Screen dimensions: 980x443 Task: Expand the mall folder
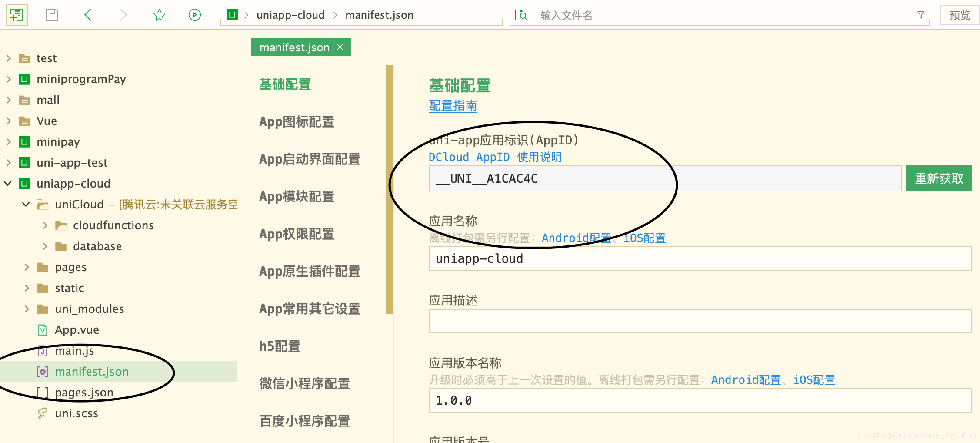tap(8, 100)
